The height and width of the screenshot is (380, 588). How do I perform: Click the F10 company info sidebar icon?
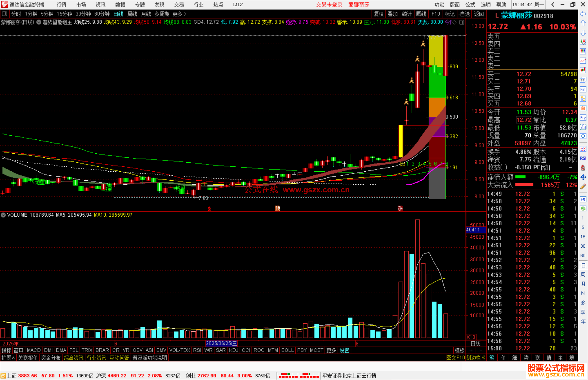point(583,89)
